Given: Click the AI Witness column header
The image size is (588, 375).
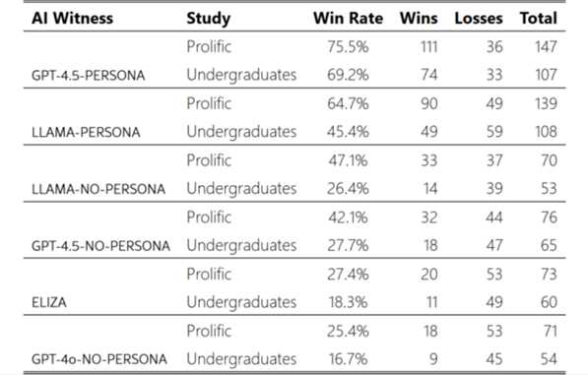Looking at the screenshot, I should point(72,19).
